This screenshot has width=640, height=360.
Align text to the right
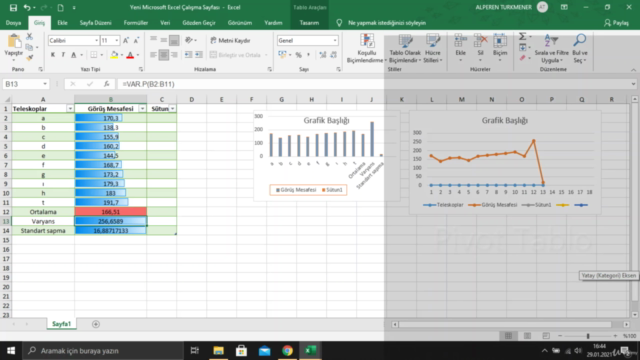coord(174,55)
